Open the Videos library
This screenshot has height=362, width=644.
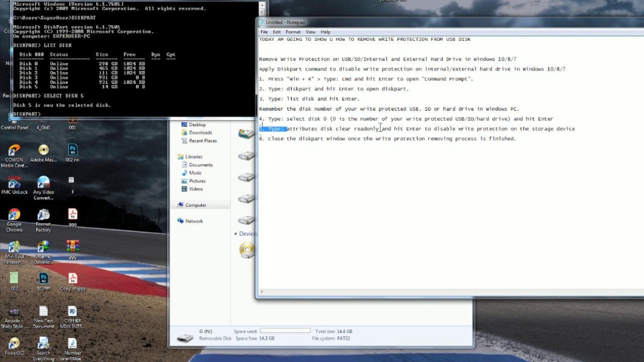coord(196,189)
